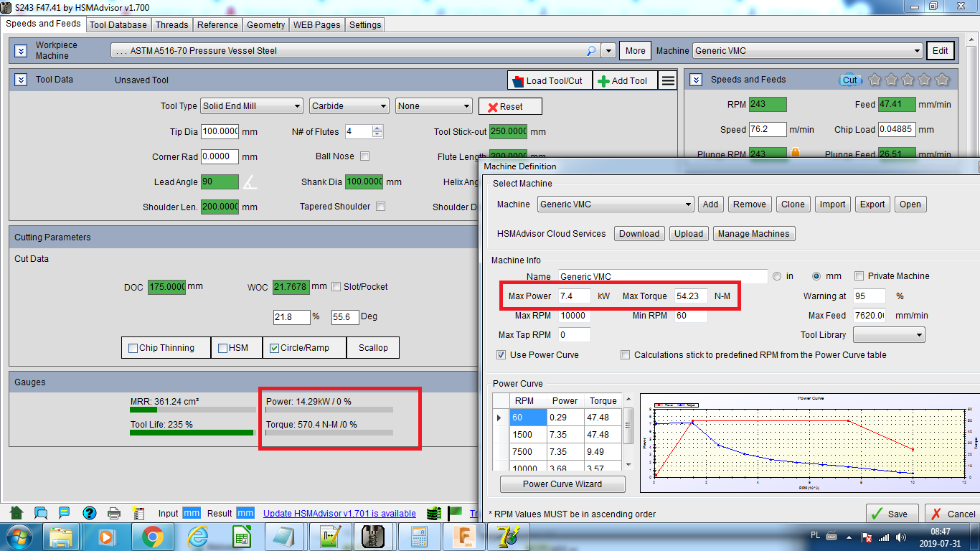Screen dimensions: 980x551
Task: Click the Update HSMAdvisor v1.701 link
Action: coord(339,513)
